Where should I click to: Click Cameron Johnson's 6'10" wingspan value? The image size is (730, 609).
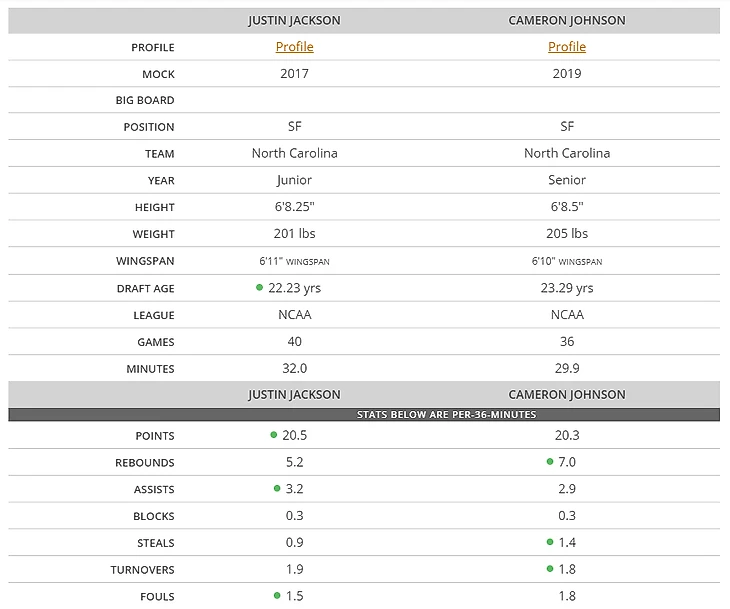pos(567,261)
